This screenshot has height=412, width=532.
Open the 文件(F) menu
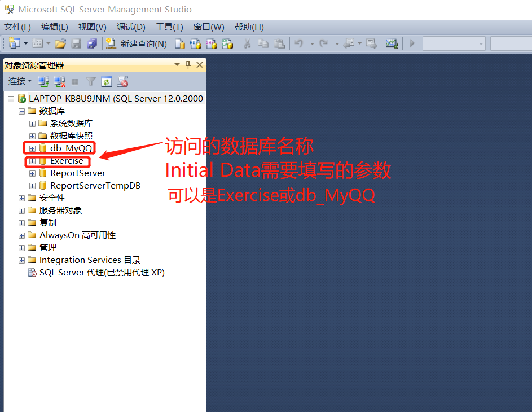point(17,27)
